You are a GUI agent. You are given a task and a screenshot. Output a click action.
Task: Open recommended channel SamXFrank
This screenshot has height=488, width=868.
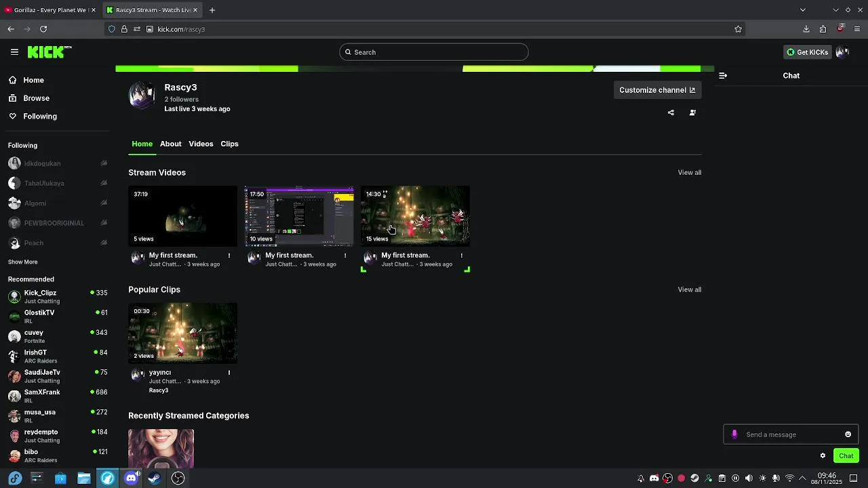pos(57,396)
